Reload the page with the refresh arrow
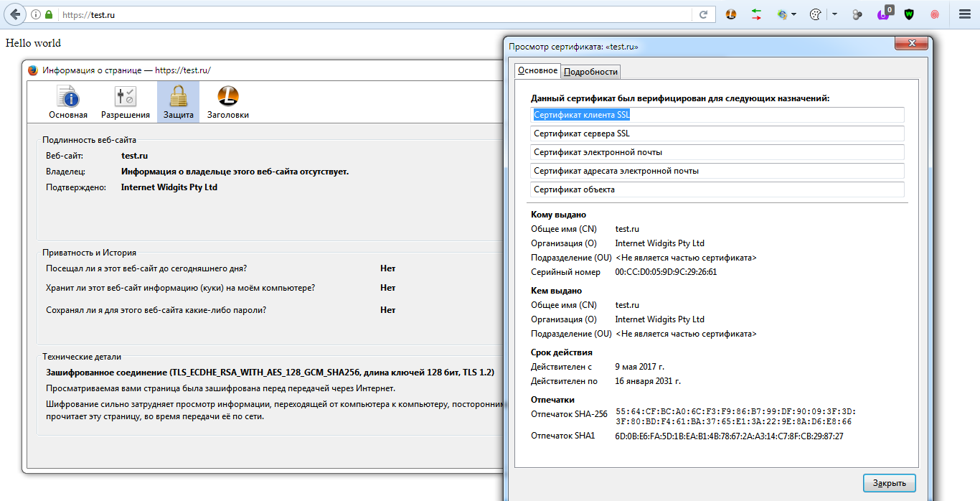This screenshot has height=501, width=980. pos(704,14)
